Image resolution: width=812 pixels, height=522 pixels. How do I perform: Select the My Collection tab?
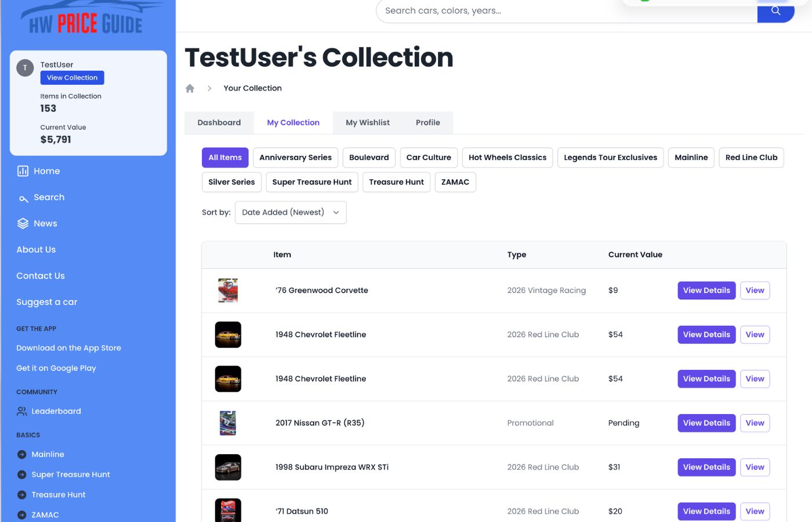(x=293, y=122)
